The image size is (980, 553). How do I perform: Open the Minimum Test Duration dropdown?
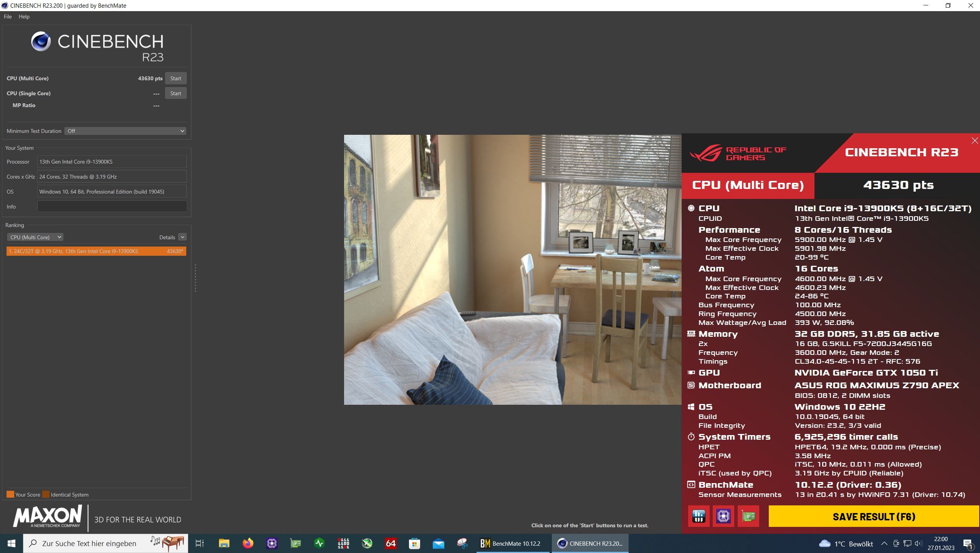tap(125, 131)
